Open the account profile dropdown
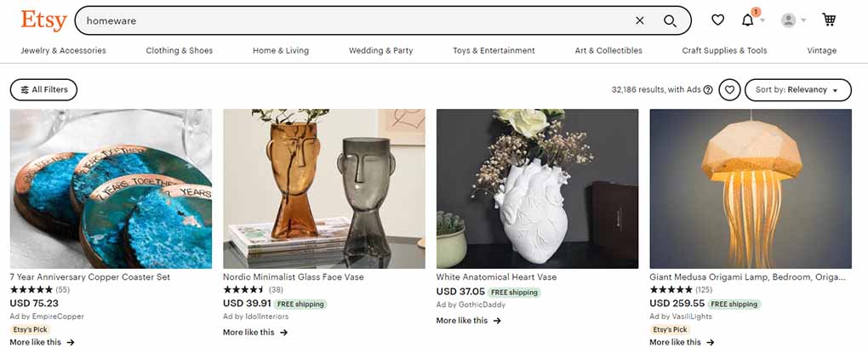The width and height of the screenshot is (868, 353). (x=793, y=20)
